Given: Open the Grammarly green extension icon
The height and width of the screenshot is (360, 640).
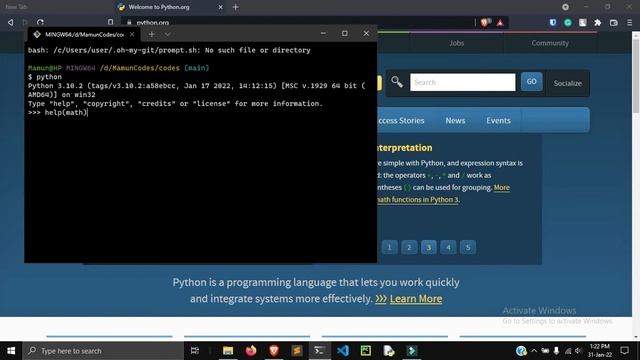Looking at the screenshot, I should point(568,23).
